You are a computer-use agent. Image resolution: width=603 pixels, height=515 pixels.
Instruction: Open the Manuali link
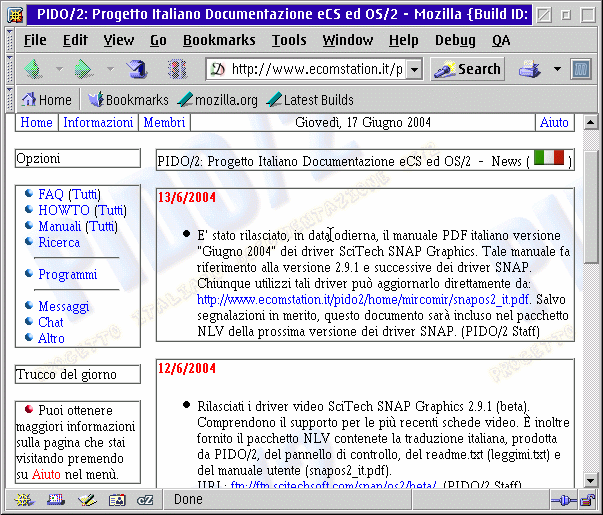[60, 226]
